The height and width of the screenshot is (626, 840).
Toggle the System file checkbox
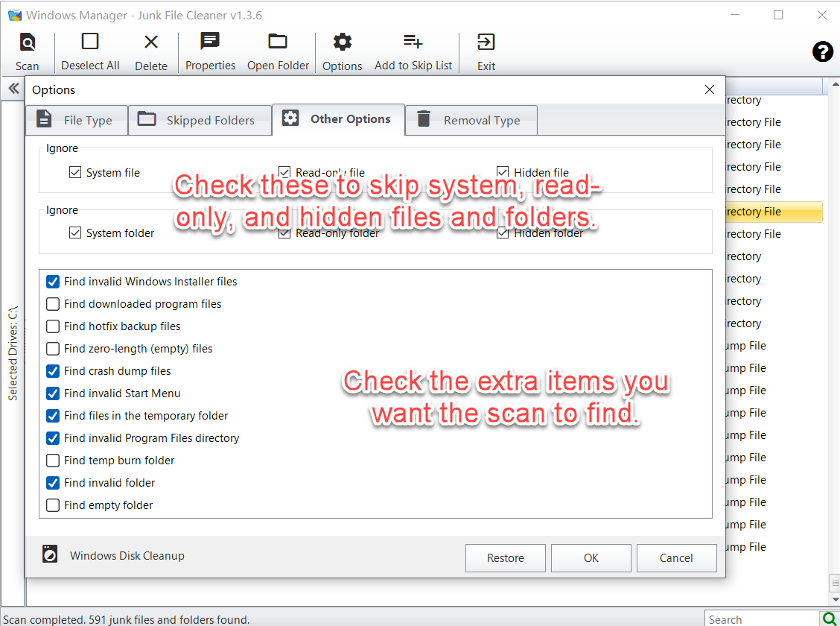click(x=75, y=173)
